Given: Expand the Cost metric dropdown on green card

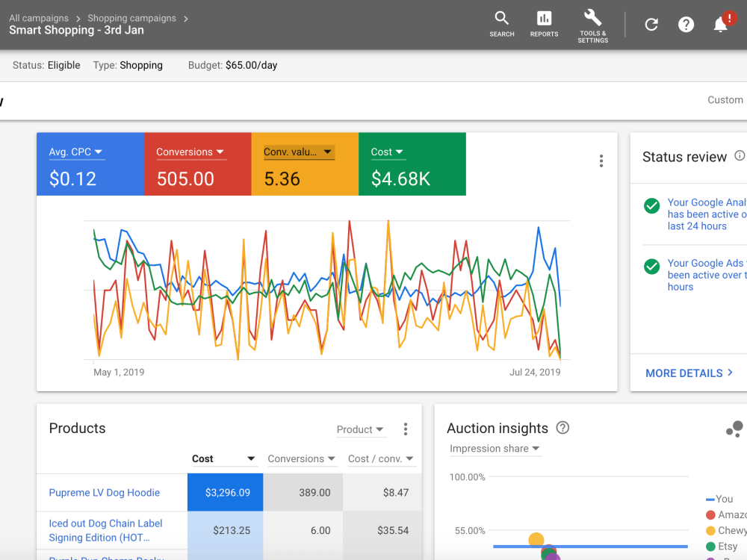Looking at the screenshot, I should point(387,152).
